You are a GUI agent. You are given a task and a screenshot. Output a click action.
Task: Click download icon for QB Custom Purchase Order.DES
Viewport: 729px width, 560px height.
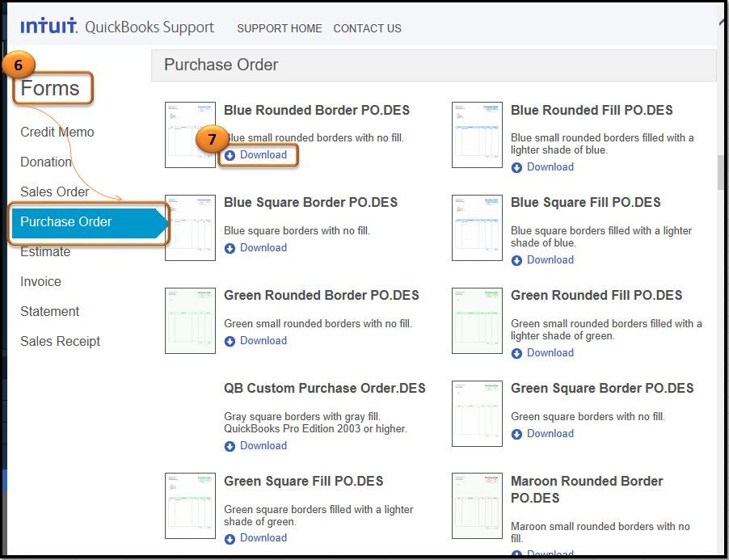click(x=230, y=447)
